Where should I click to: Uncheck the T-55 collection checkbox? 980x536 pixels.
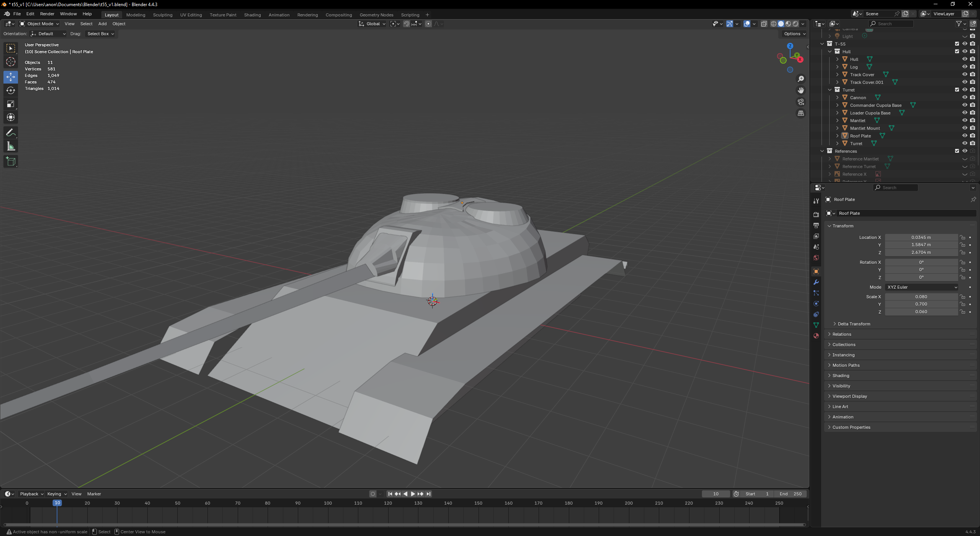click(957, 44)
